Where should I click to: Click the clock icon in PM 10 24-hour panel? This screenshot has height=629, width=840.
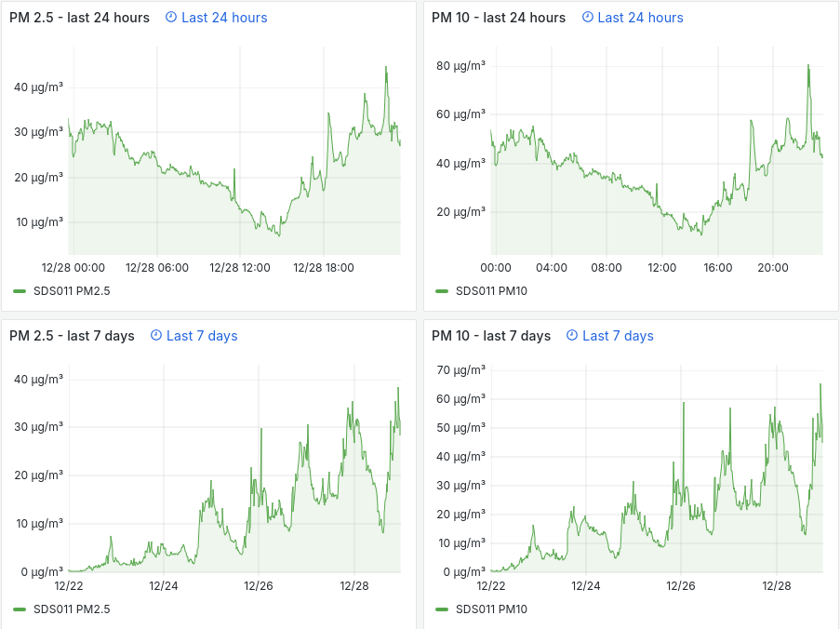click(587, 18)
